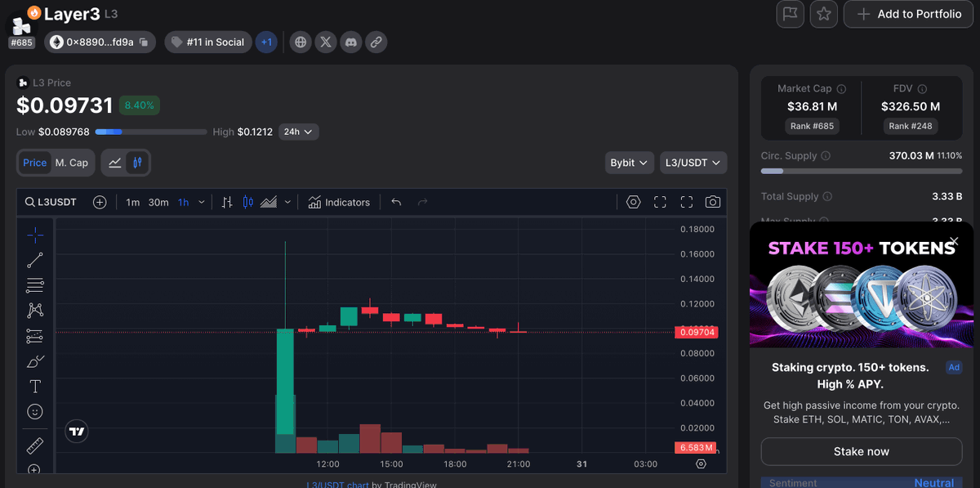980x488 pixels.
Task: Expand the chart style chevron
Action: pyautogui.click(x=287, y=202)
